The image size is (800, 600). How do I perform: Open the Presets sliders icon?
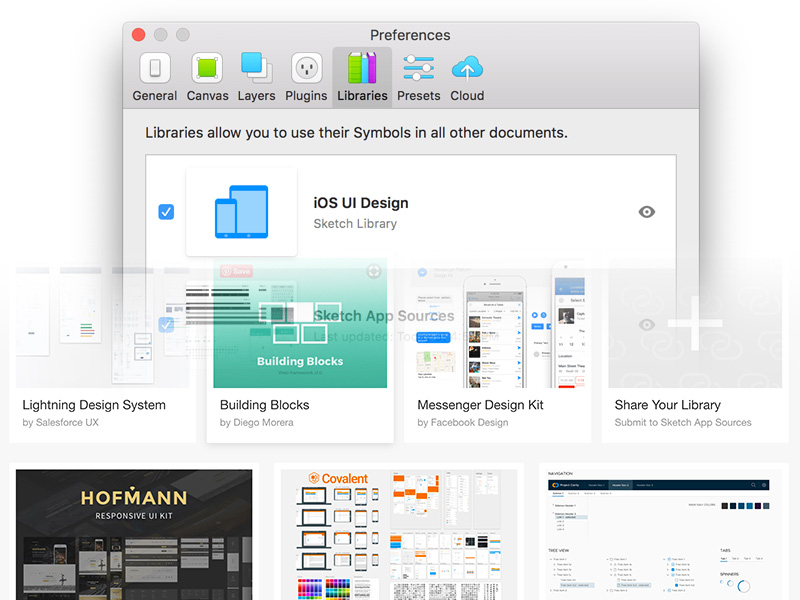(x=418, y=68)
